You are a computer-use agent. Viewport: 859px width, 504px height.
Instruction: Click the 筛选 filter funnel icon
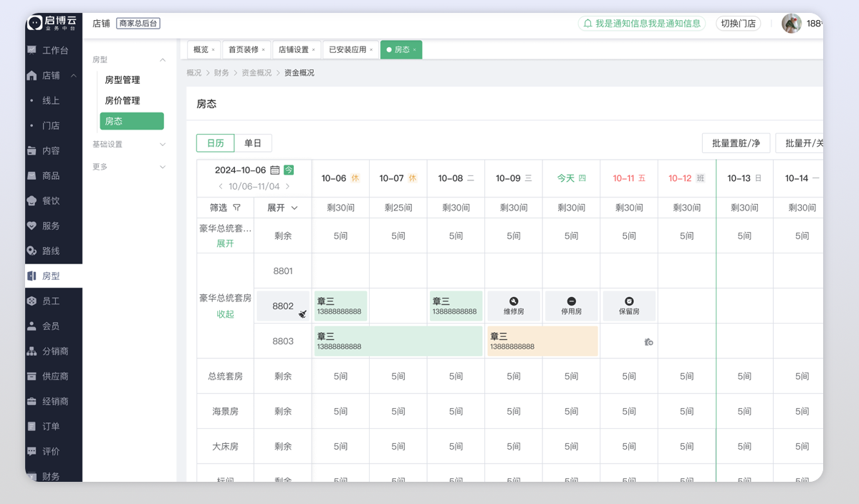click(237, 208)
